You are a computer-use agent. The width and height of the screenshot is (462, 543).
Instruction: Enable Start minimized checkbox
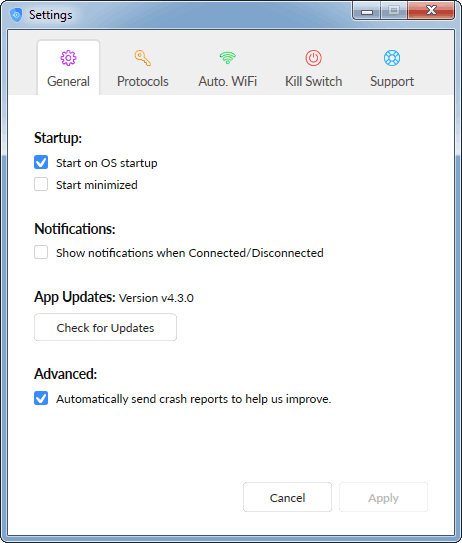41,184
